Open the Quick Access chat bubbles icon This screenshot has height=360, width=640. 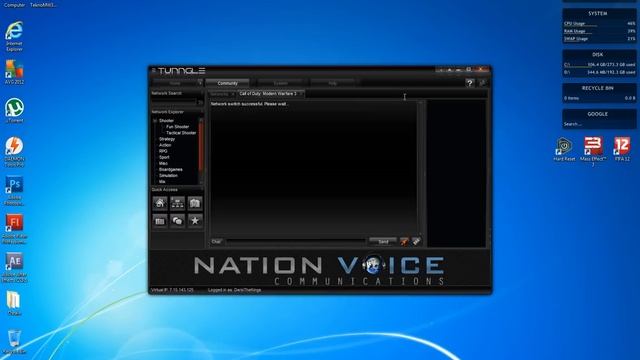coord(178,221)
